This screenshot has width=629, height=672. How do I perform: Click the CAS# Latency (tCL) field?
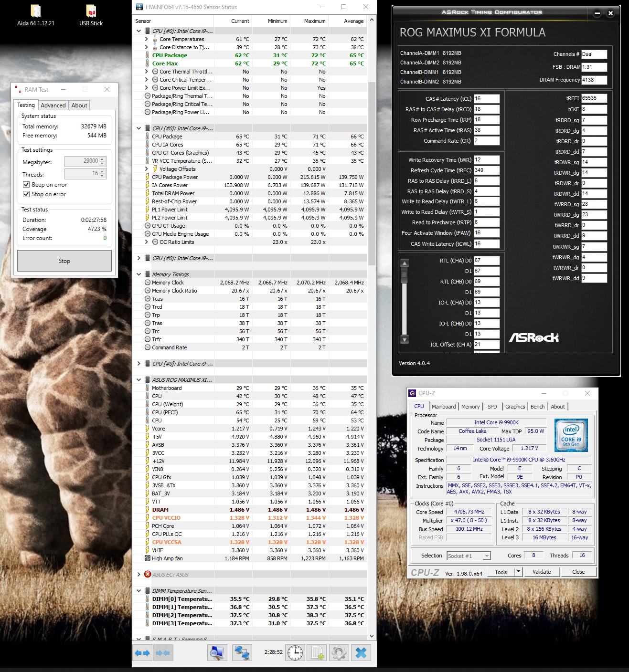click(486, 99)
